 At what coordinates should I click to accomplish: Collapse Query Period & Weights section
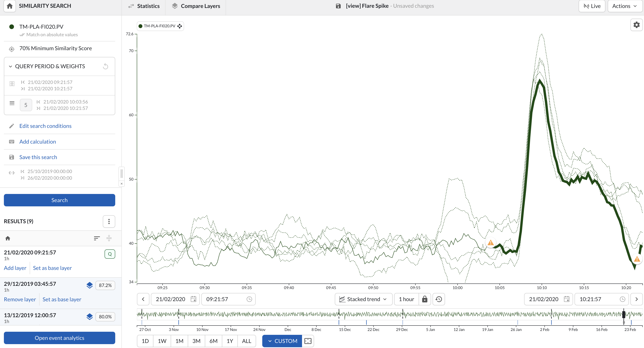10,66
